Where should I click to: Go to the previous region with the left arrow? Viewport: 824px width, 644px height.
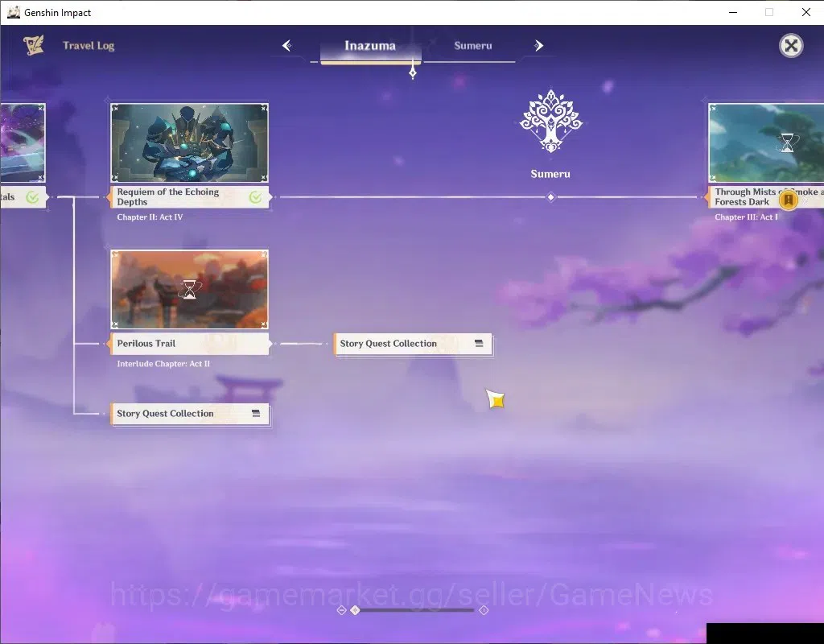tap(287, 46)
